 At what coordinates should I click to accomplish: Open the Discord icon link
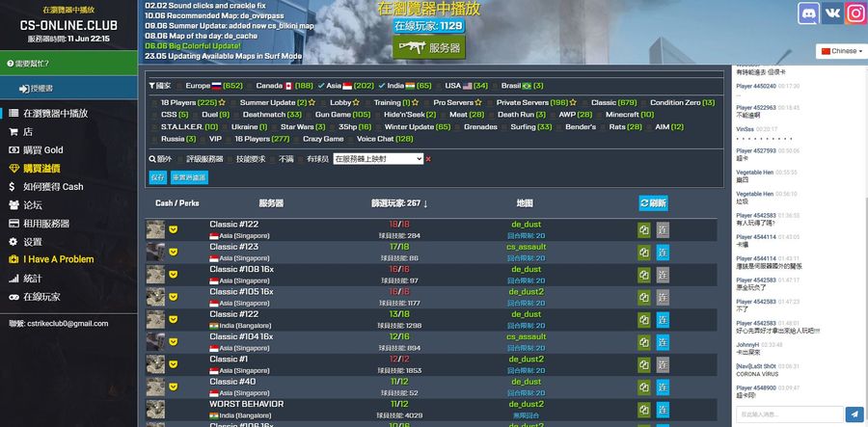pyautogui.click(x=808, y=13)
